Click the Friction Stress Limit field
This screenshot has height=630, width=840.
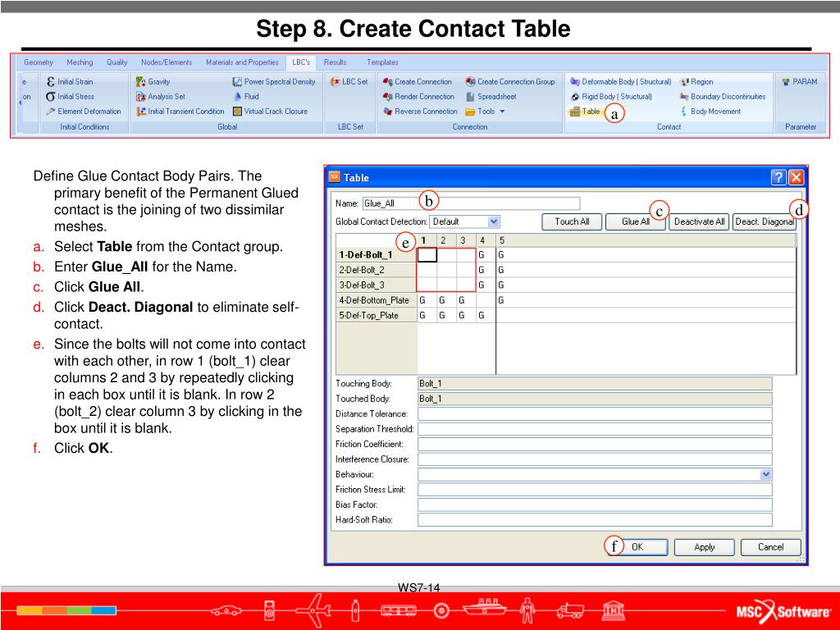click(595, 489)
